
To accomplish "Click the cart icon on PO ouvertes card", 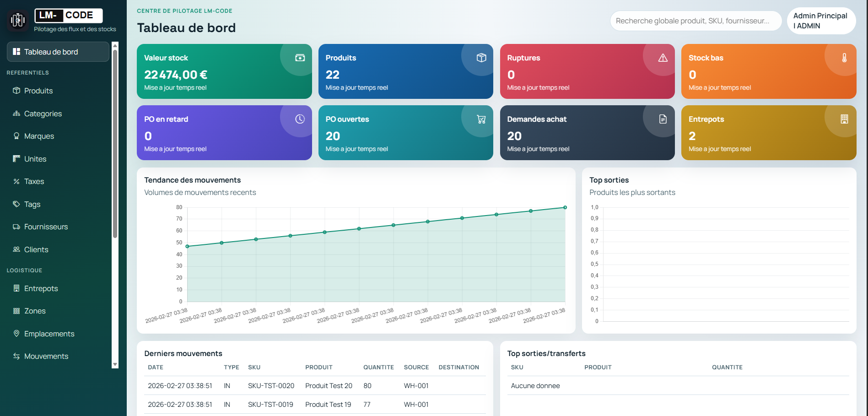I will point(481,119).
